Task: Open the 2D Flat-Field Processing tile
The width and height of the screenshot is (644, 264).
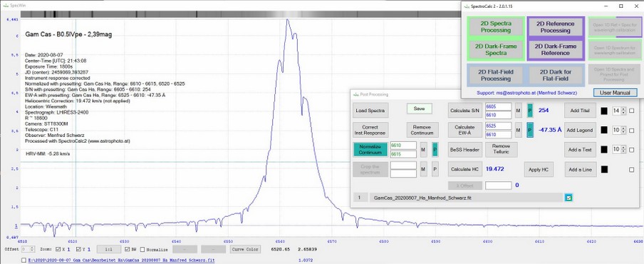Action: tap(496, 75)
